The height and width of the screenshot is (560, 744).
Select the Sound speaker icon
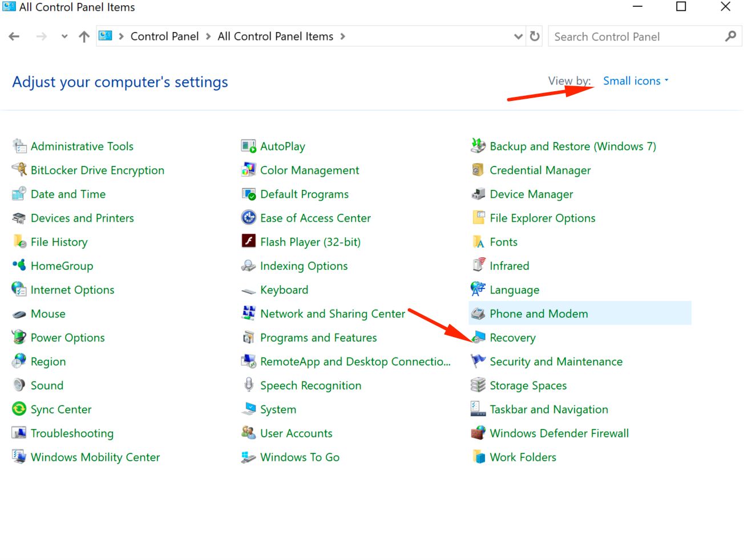click(x=19, y=385)
